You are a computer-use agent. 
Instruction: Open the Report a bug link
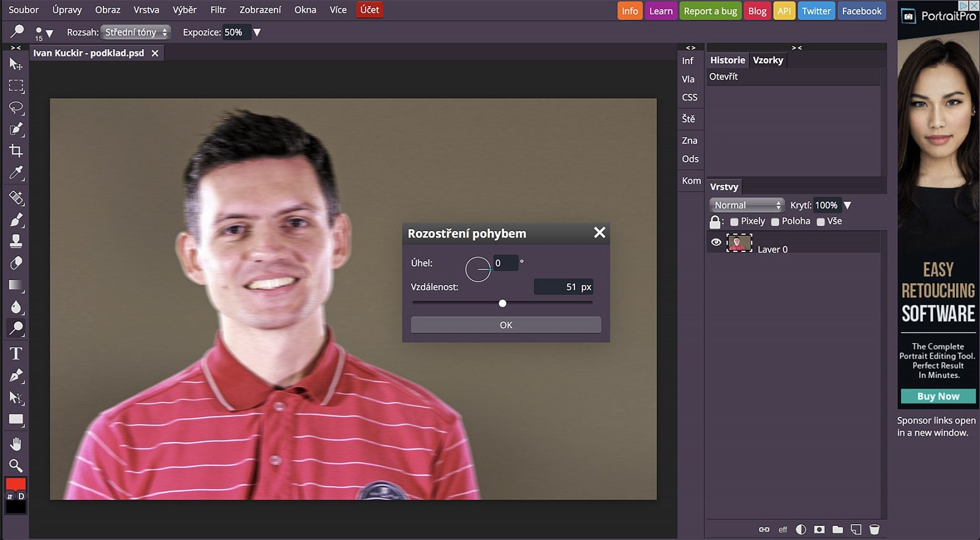tap(710, 11)
